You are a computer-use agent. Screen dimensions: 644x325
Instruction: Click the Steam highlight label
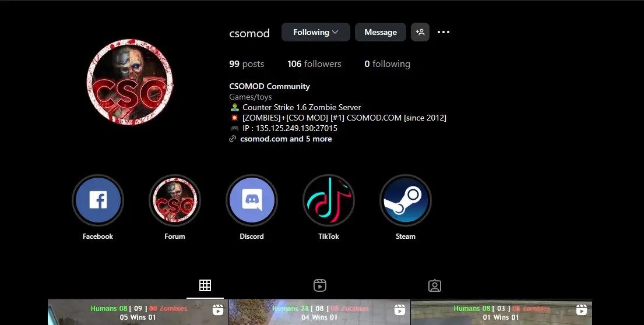(x=406, y=236)
